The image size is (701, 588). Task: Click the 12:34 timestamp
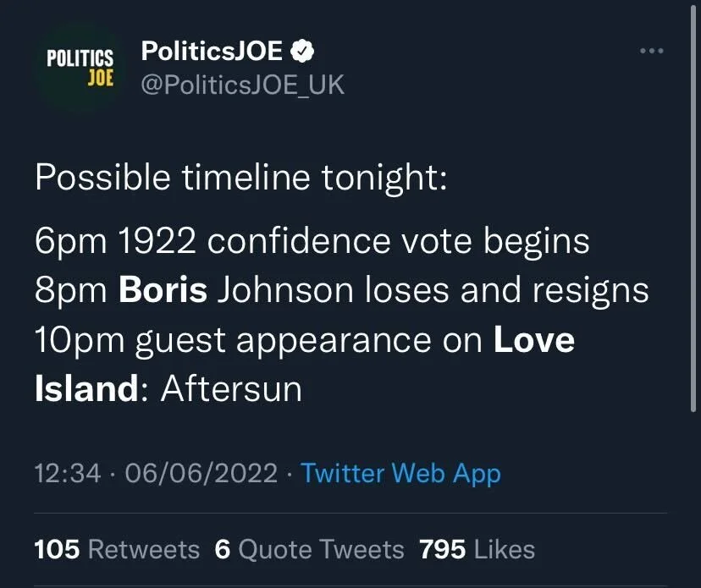[x=68, y=473]
